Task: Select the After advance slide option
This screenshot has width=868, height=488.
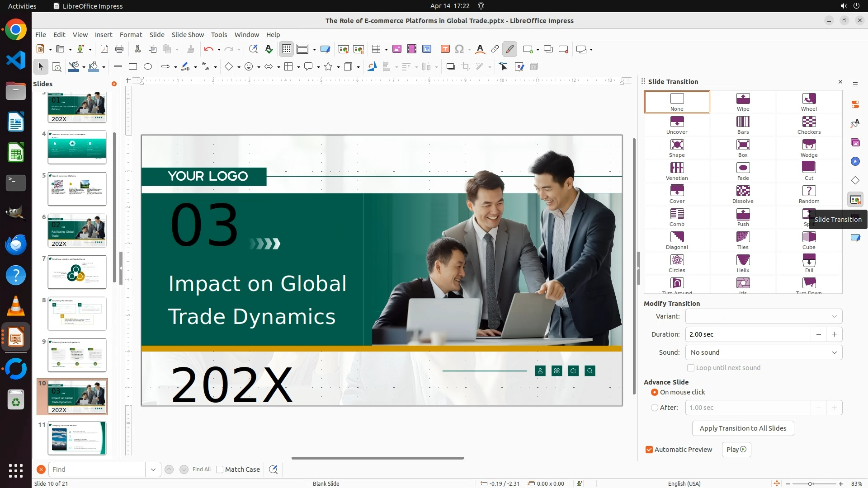Action: (655, 408)
